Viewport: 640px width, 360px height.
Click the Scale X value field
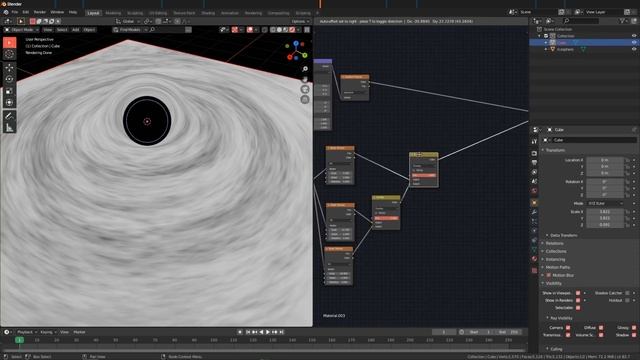[605, 212]
